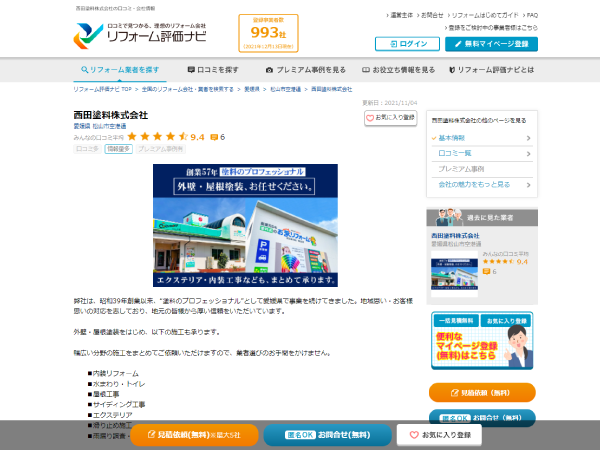Click login arrow icon in ログイン button
This screenshot has height=450, width=600.
[393, 44]
